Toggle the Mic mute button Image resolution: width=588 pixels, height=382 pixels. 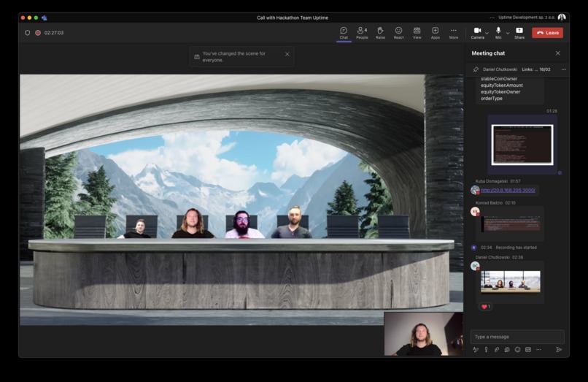[498, 33]
